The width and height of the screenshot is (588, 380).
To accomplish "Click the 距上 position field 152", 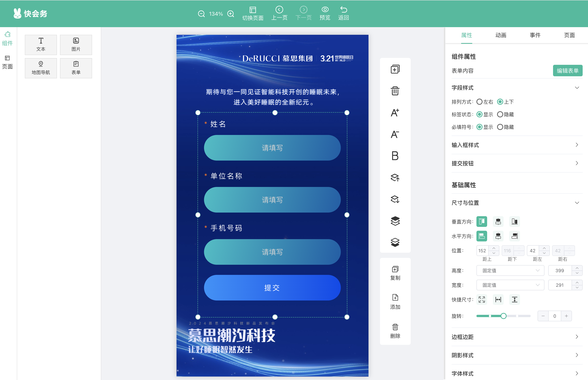I will (x=482, y=250).
